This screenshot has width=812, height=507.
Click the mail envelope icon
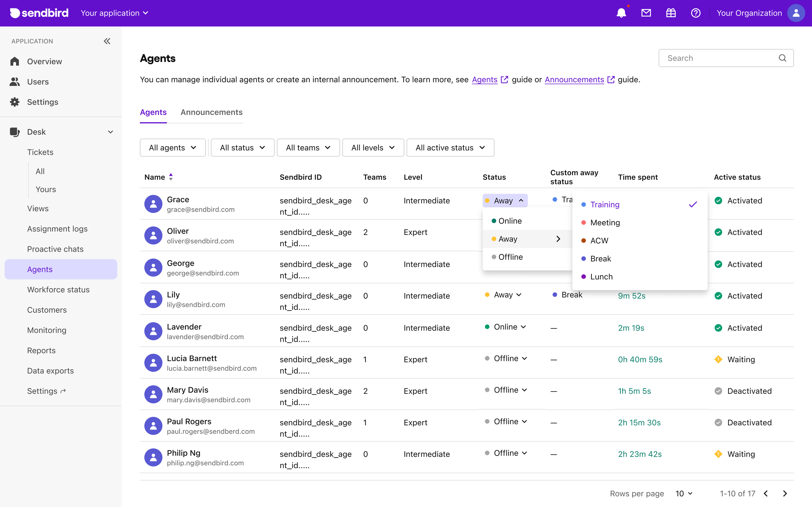pyautogui.click(x=646, y=13)
